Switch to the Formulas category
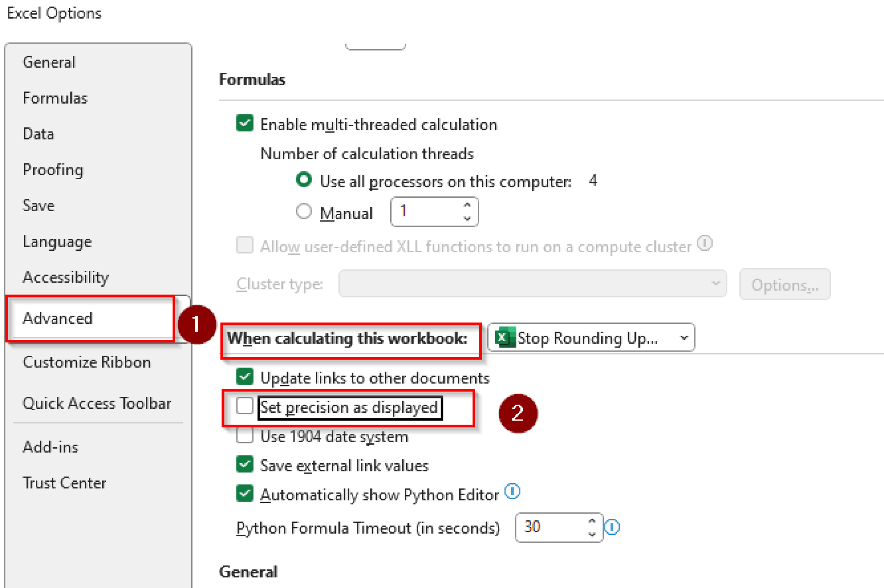The width and height of the screenshot is (884, 588). (x=55, y=98)
